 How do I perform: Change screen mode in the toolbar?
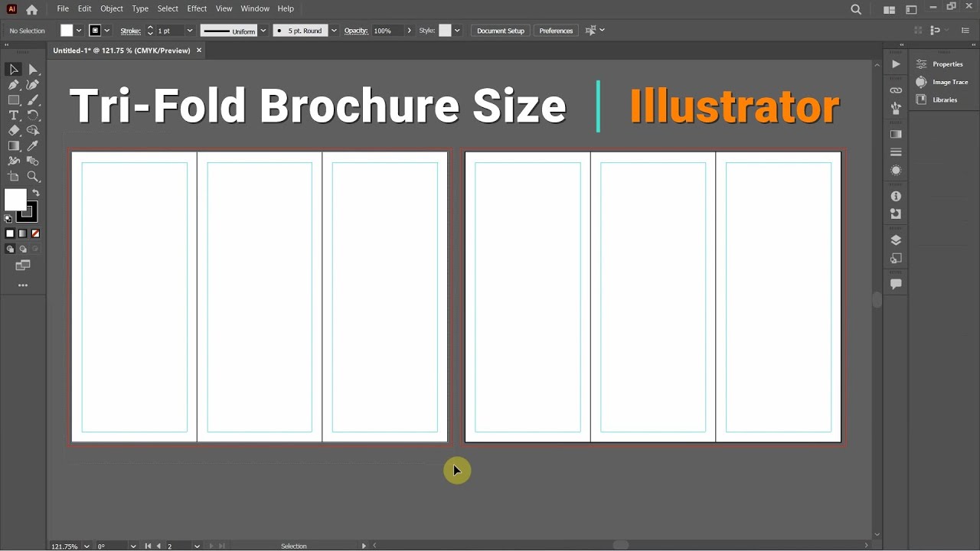23,266
